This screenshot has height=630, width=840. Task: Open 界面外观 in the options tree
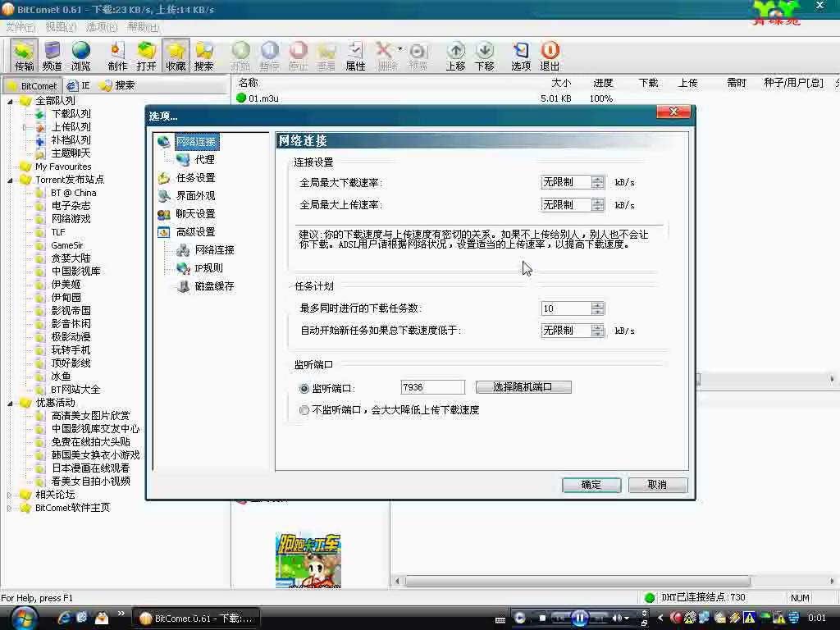click(x=195, y=196)
